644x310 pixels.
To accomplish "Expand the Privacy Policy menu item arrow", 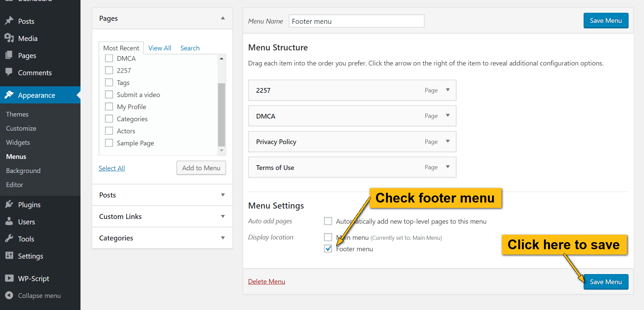I will 448,141.
